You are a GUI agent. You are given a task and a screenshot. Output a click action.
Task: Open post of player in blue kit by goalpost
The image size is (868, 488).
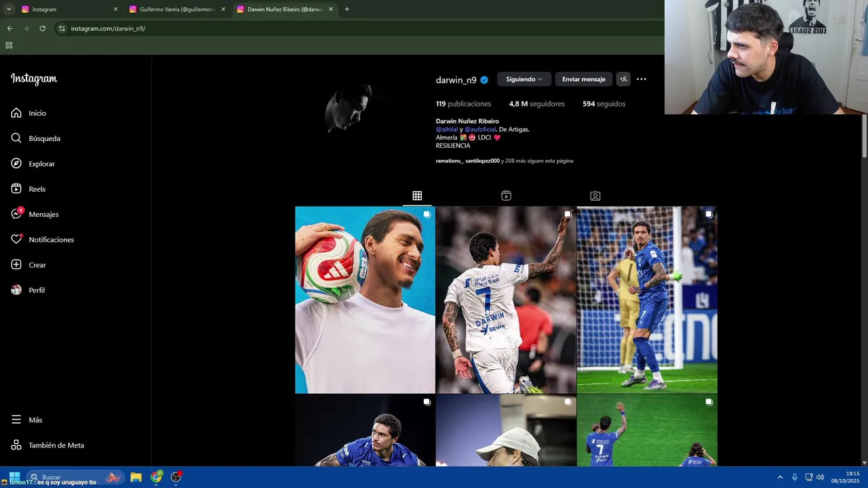(647, 300)
